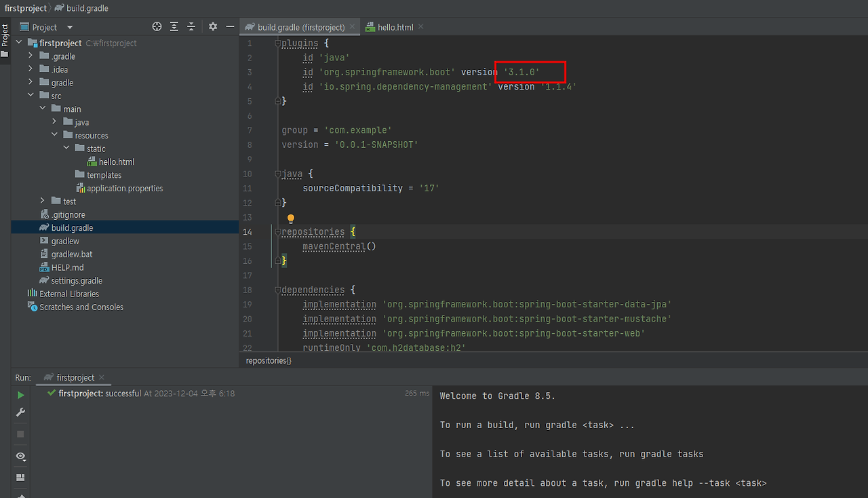Click the Expand All icon in Project panel

(174, 26)
